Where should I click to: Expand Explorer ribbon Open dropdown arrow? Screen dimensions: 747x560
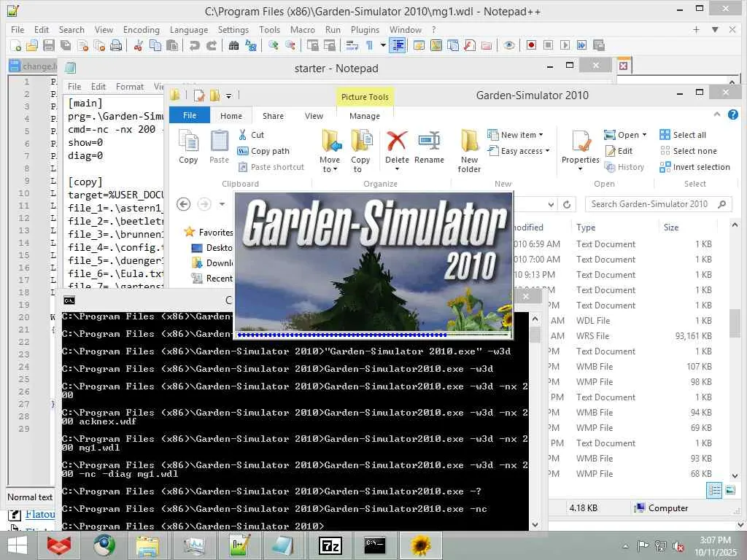click(645, 135)
